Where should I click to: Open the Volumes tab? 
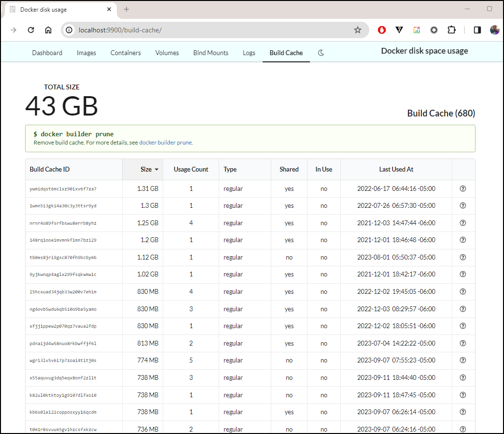coord(167,53)
